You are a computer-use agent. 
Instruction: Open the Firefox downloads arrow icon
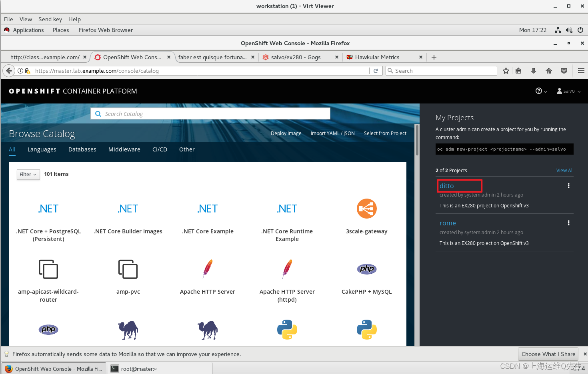pyautogui.click(x=533, y=71)
